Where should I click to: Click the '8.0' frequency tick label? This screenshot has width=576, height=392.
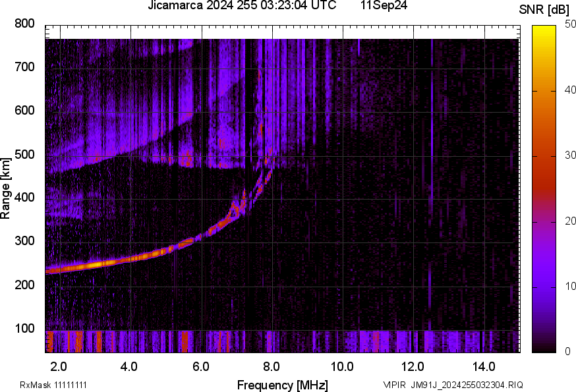[271, 367]
